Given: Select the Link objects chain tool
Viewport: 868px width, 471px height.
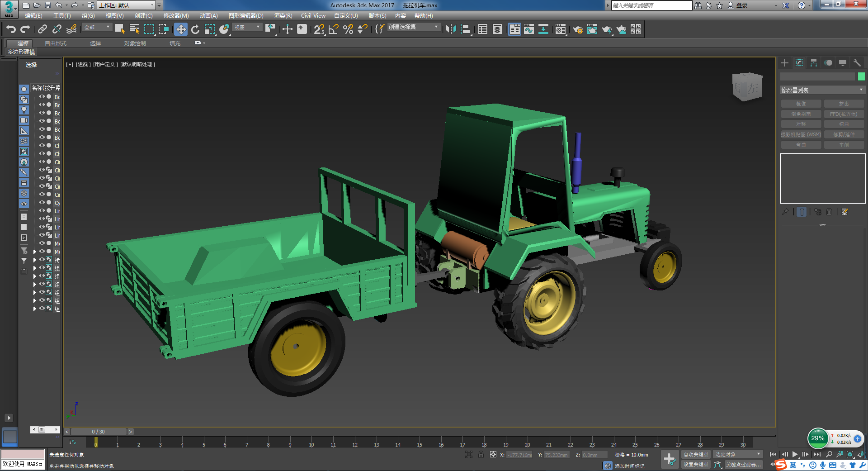Looking at the screenshot, I should (42, 29).
